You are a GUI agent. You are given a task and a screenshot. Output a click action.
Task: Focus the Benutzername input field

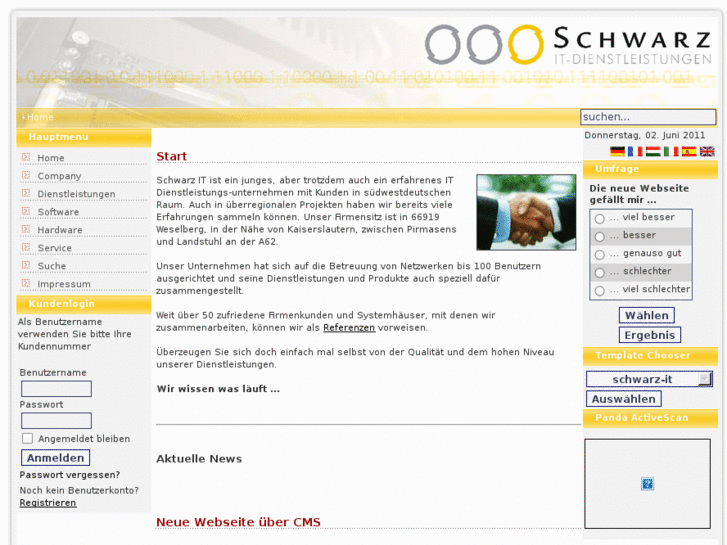click(x=56, y=389)
